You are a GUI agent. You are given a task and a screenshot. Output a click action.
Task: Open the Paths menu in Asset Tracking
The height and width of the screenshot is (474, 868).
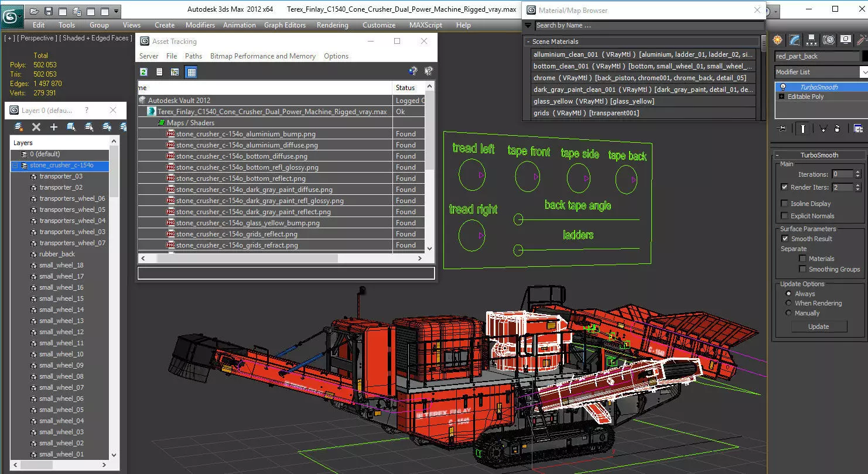(x=193, y=56)
